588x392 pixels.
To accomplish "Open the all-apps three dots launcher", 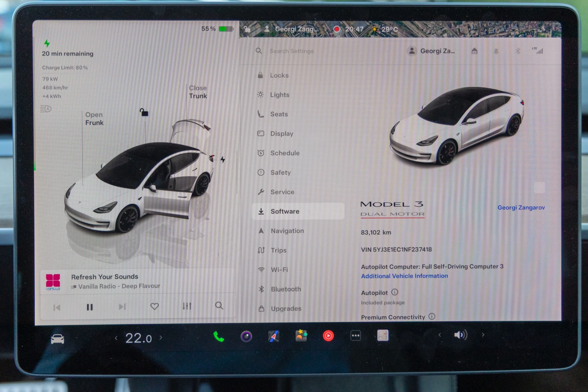I will pos(355,336).
